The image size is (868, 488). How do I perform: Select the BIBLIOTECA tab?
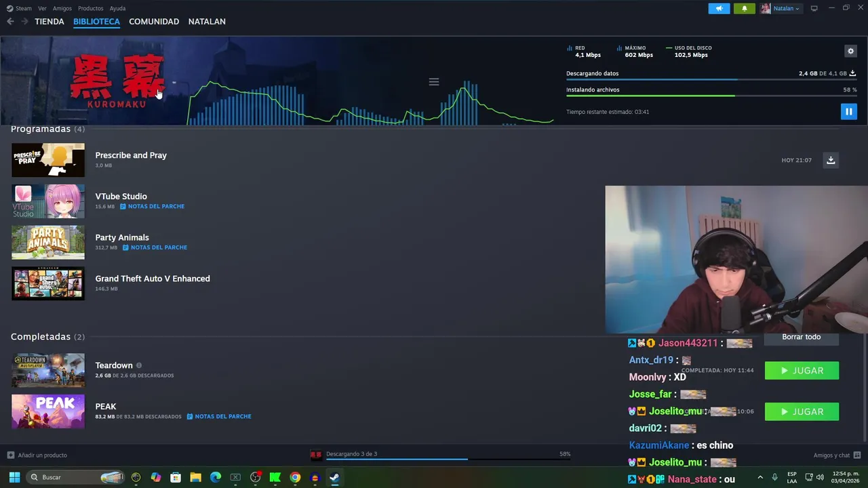[96, 22]
